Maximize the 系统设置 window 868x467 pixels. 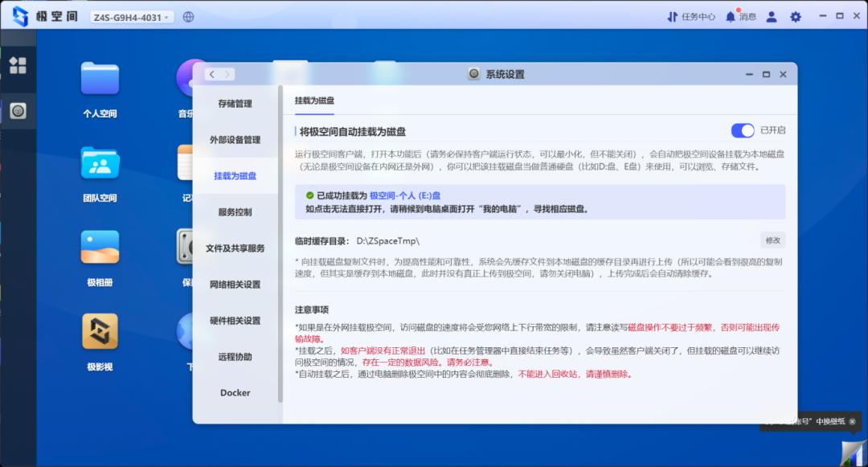coord(766,74)
